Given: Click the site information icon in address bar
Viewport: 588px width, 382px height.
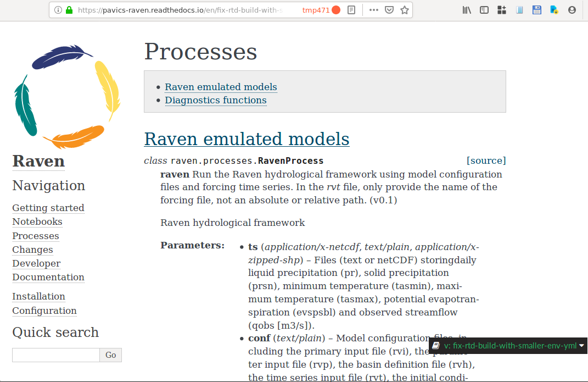Looking at the screenshot, I should pyautogui.click(x=58, y=10).
